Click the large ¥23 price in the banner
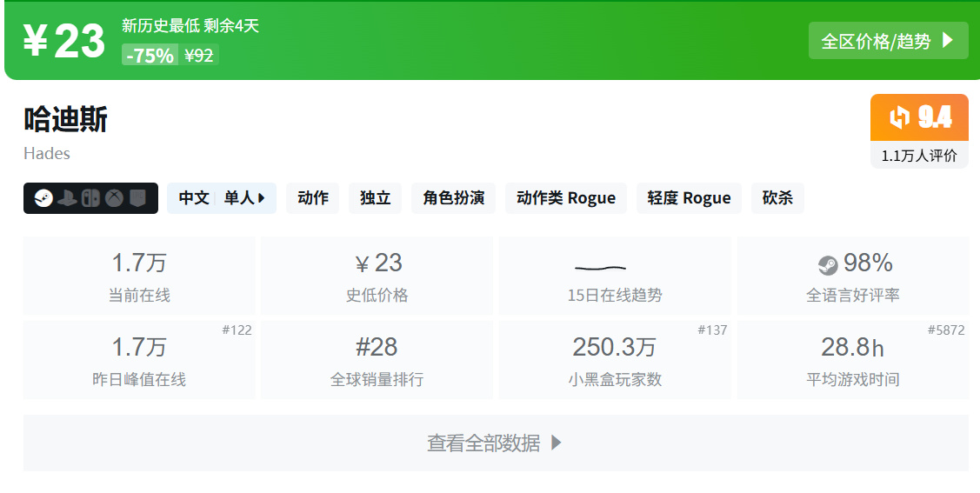 coord(63,41)
